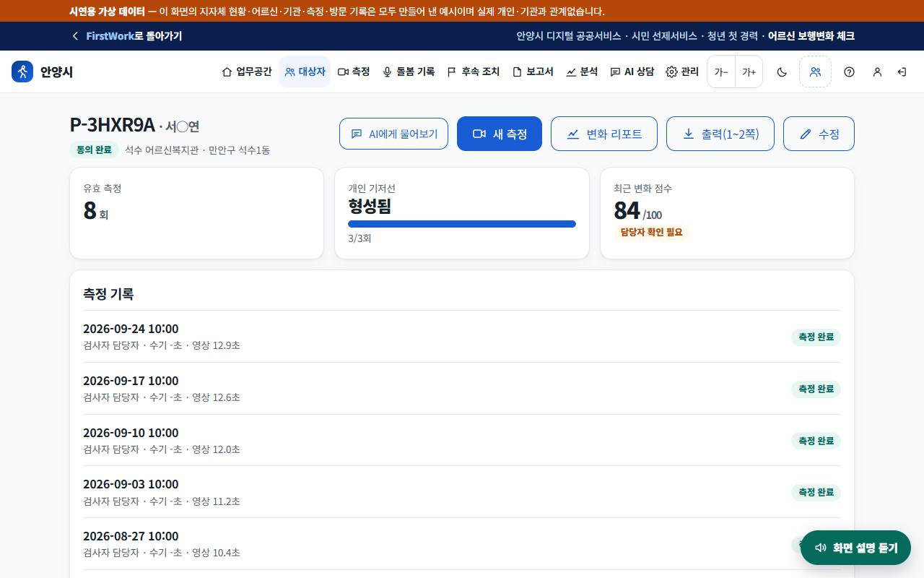Click 석수 어르신복지관 · 만안구 석수1동 text
Screen dimensions: 924x578
tap(198, 150)
